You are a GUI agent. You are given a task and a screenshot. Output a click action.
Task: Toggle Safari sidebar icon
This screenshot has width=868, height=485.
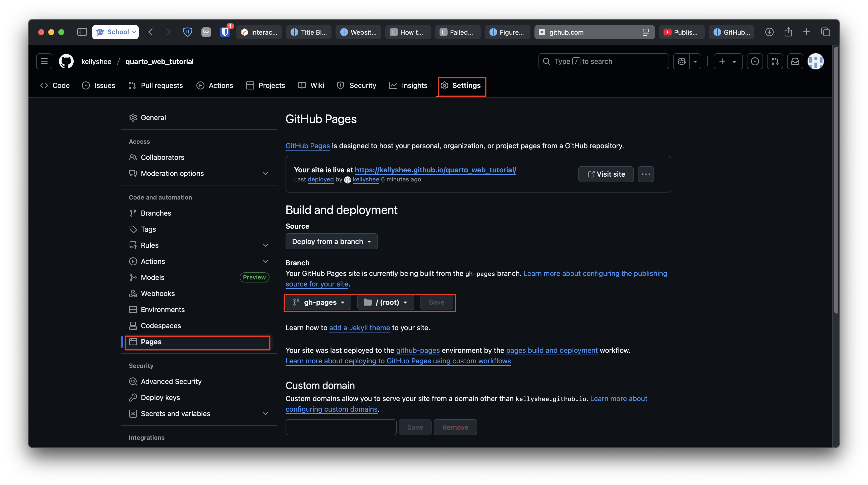click(x=82, y=32)
